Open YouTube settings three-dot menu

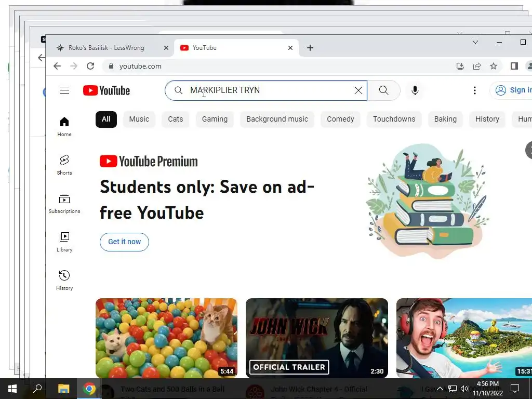click(x=475, y=90)
